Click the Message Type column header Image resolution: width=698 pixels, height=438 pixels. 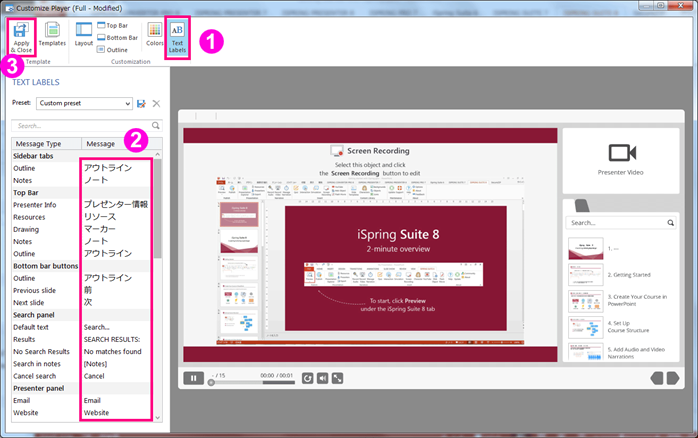[47, 144]
